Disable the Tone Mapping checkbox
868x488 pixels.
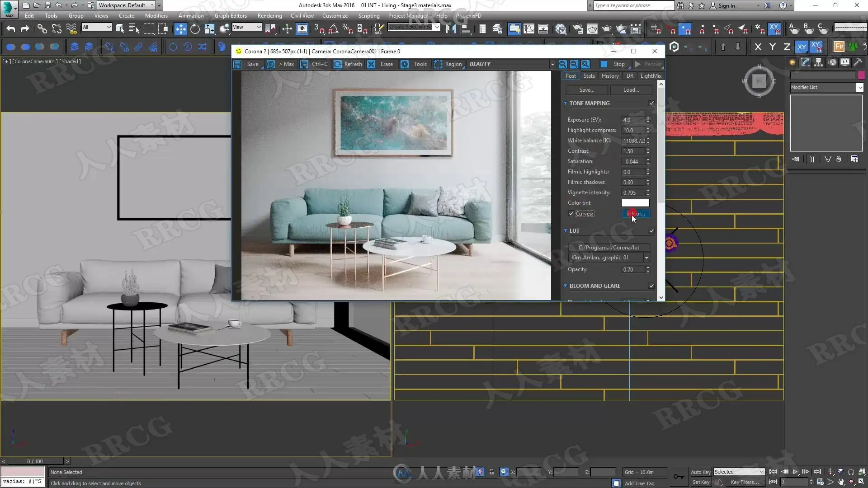[x=651, y=103]
